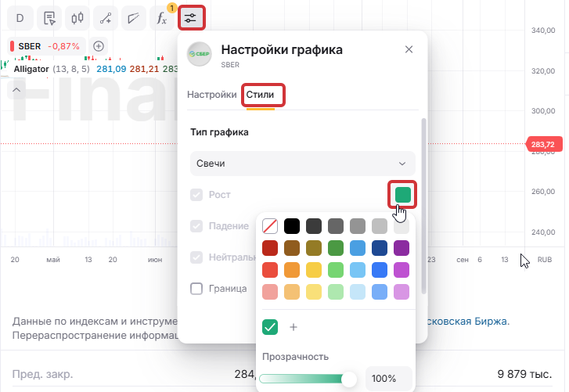Image resolution: width=569 pixels, height=392 pixels.
Task: Click the 9 879 тыс. value
Action: [x=524, y=374]
